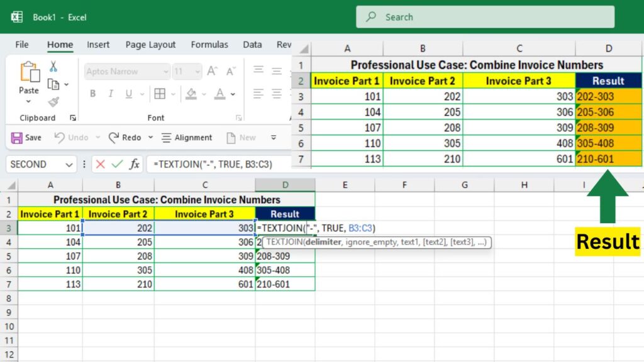The image size is (644, 362).
Task: Click the Borders icon
Action: (160, 94)
